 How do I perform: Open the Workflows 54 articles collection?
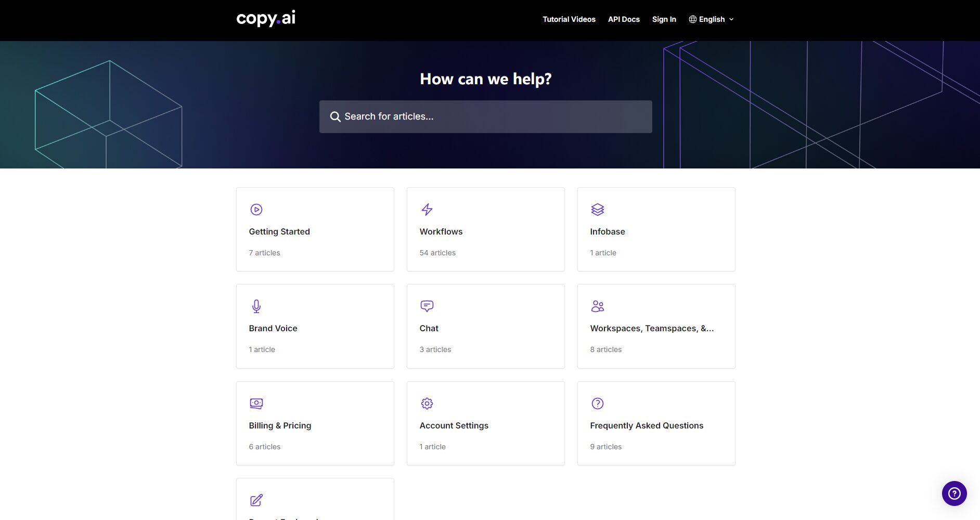point(485,229)
